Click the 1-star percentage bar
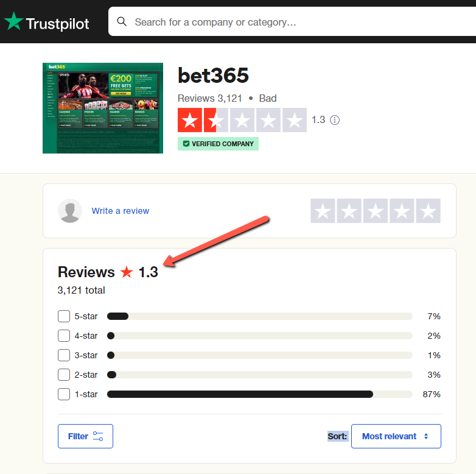The height and width of the screenshot is (474, 476). pyautogui.click(x=260, y=394)
